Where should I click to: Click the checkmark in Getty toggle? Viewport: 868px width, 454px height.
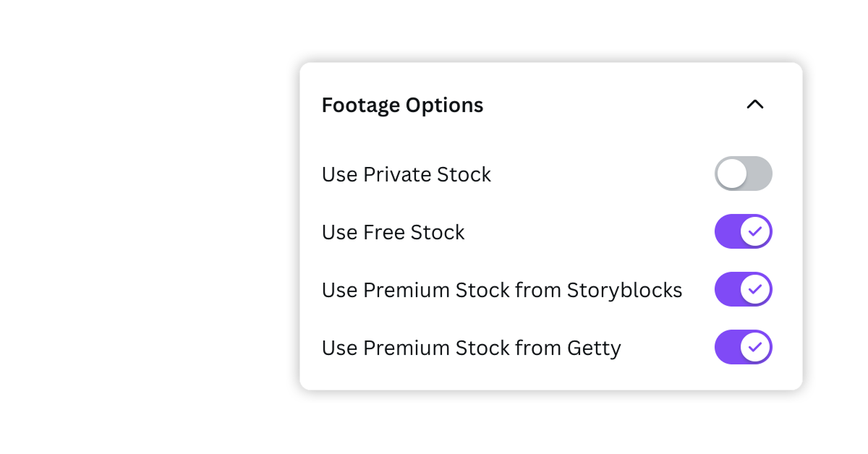tap(754, 347)
